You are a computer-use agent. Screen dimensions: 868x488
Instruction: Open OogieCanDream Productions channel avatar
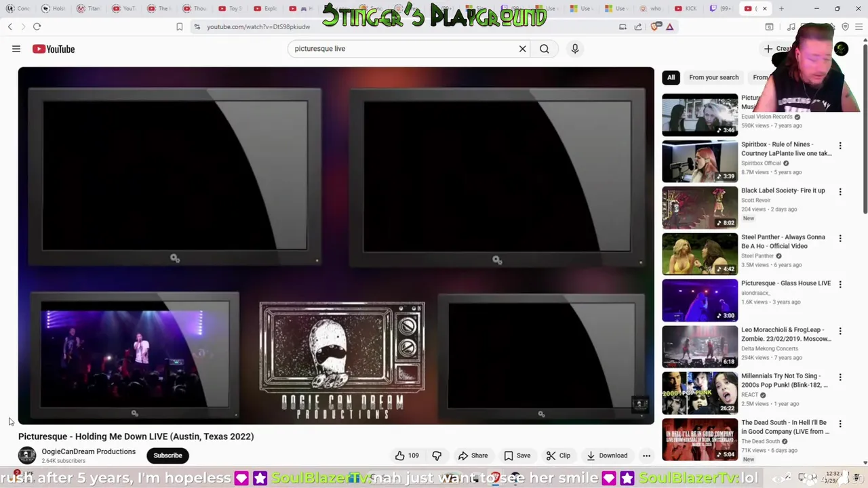tap(27, 455)
